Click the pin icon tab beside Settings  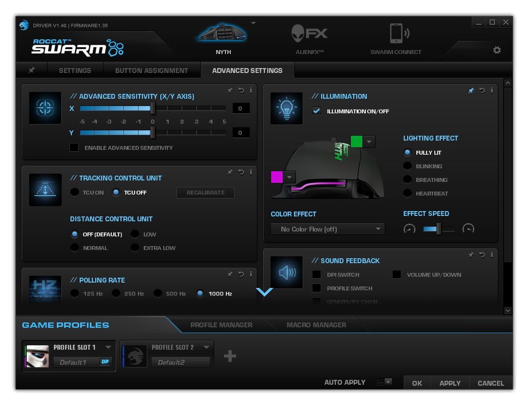coord(32,70)
